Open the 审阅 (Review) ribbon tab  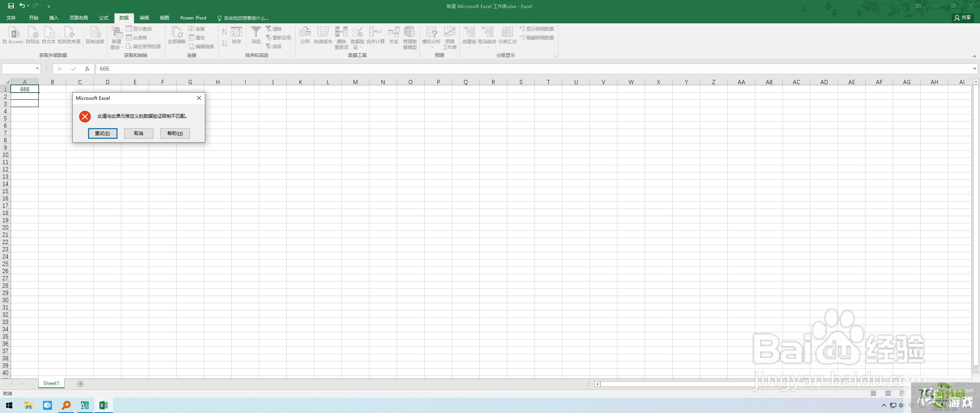click(x=145, y=18)
